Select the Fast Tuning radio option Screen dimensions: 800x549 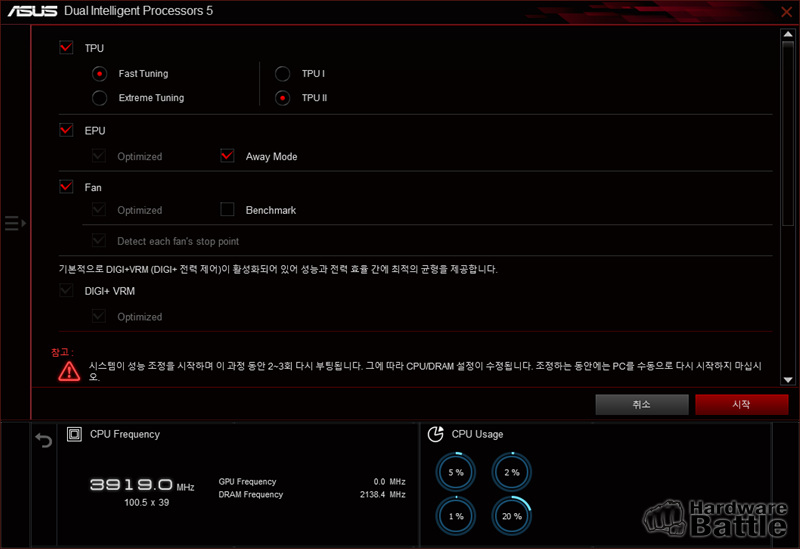coord(99,74)
